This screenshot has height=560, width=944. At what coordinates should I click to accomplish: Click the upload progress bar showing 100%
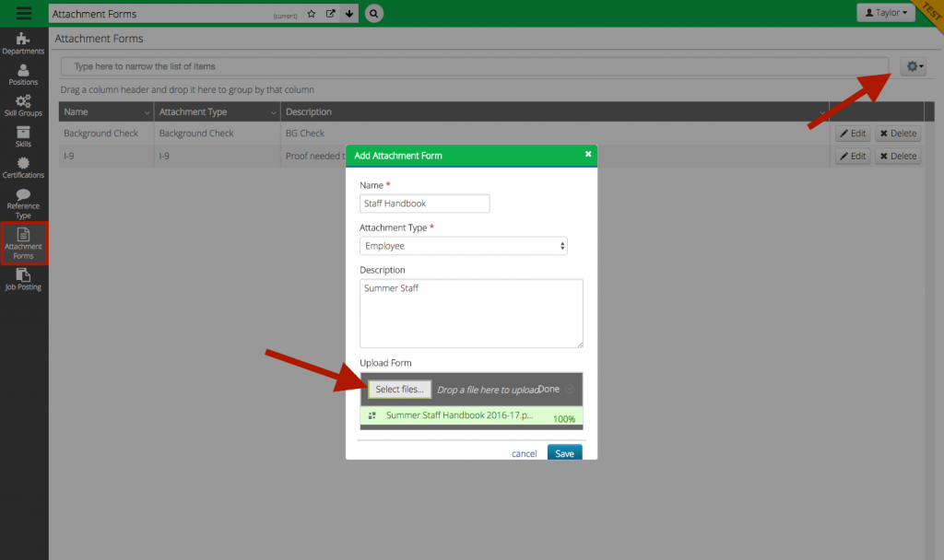click(x=471, y=415)
